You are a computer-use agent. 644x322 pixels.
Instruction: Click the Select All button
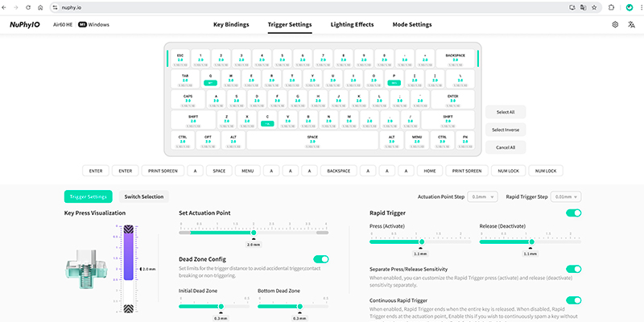(506, 112)
